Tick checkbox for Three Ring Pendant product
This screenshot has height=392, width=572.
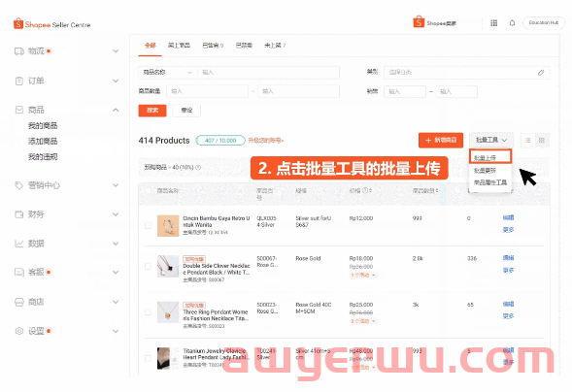[148, 311]
